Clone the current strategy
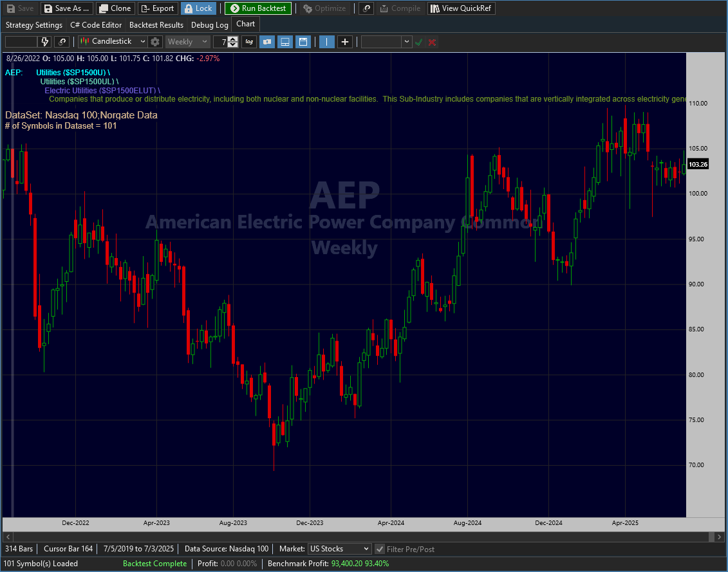 click(116, 8)
